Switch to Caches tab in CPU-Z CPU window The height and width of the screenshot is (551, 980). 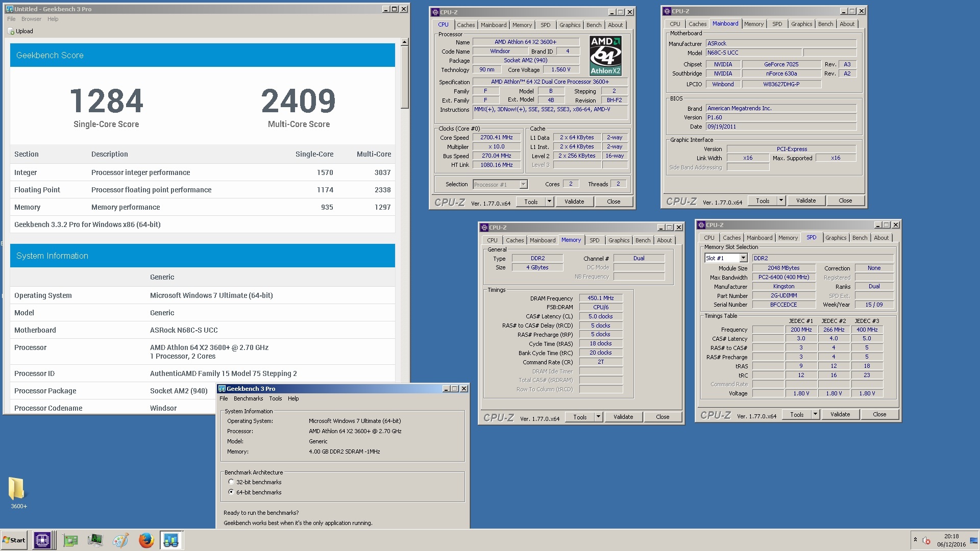[x=465, y=25]
